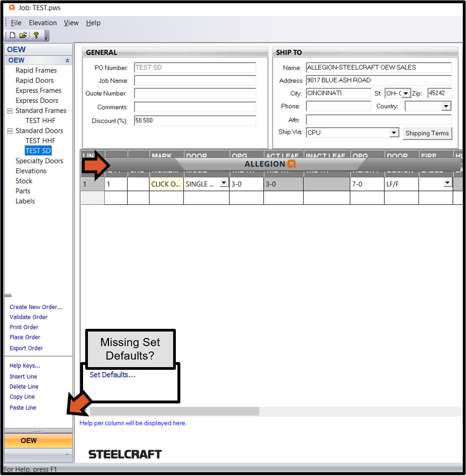Click the Set Defaults link

112,375
